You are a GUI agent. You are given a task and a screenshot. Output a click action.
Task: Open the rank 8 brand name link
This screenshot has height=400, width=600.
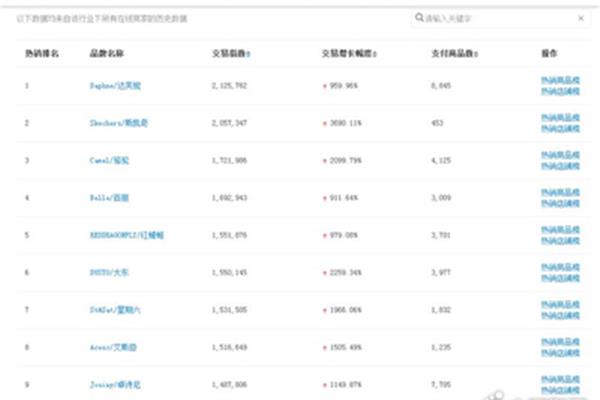(113, 347)
